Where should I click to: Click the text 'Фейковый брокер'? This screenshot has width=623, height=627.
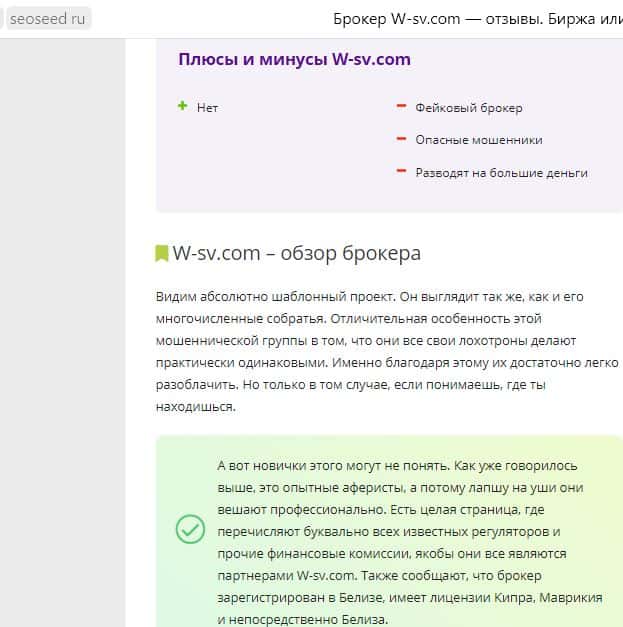pos(469,108)
